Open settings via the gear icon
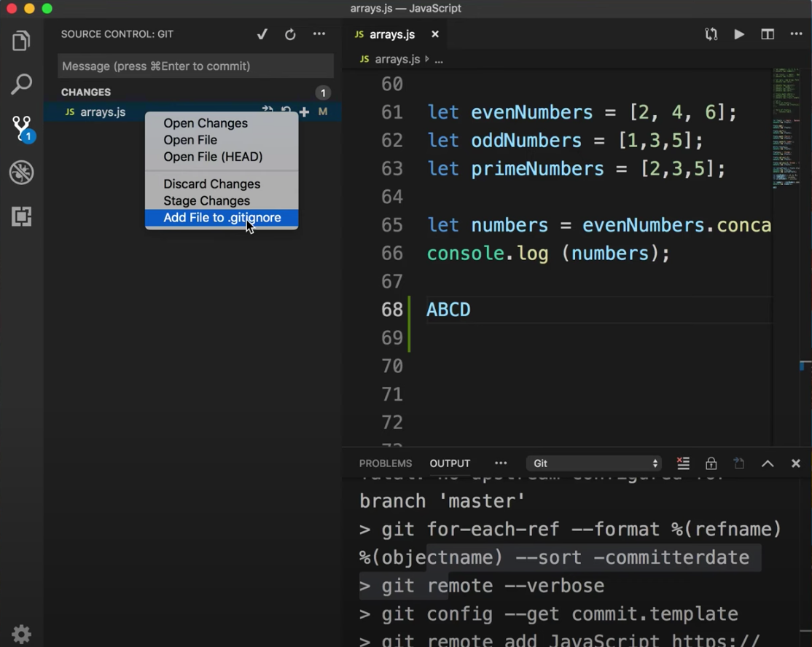The height and width of the screenshot is (647, 812). (20, 634)
